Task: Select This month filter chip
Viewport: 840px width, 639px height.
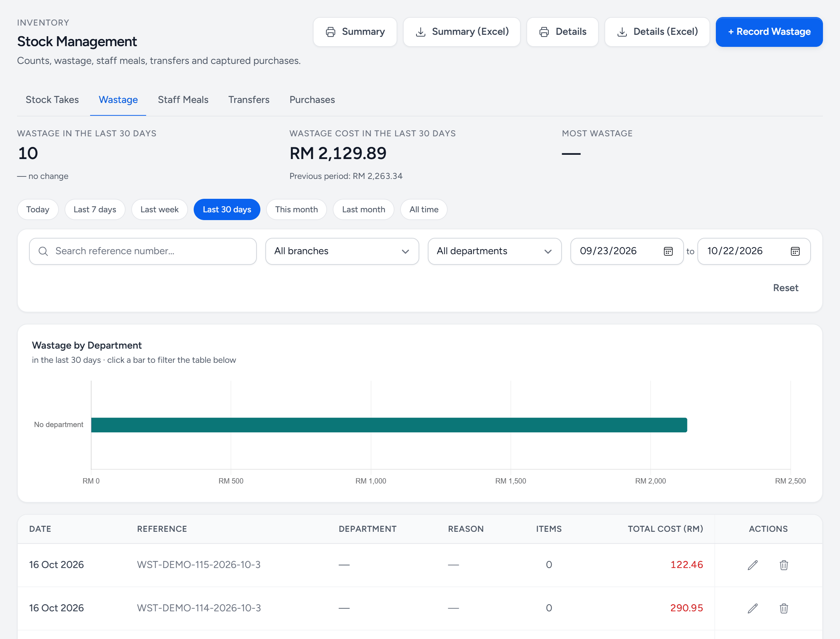Action: (x=296, y=209)
